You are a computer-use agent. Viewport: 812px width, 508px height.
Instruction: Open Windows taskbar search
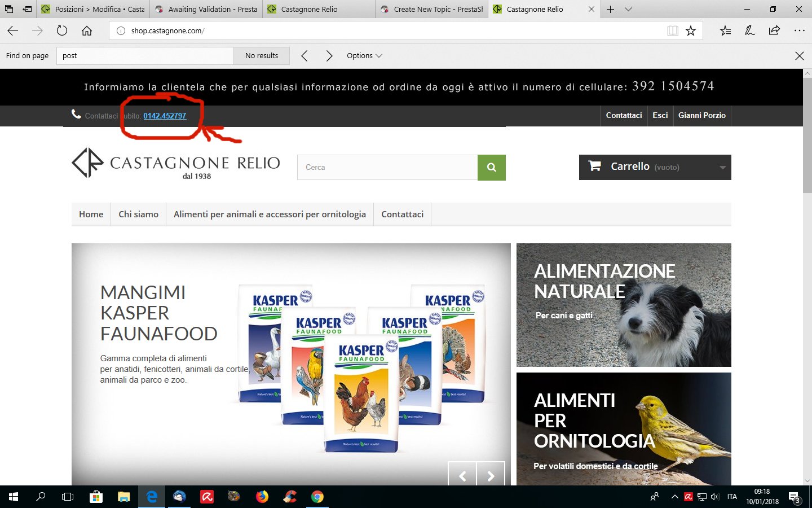tap(41, 497)
